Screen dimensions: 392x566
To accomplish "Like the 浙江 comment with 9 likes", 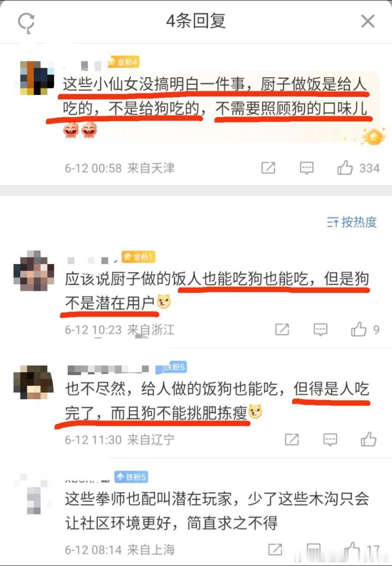I will tap(359, 329).
